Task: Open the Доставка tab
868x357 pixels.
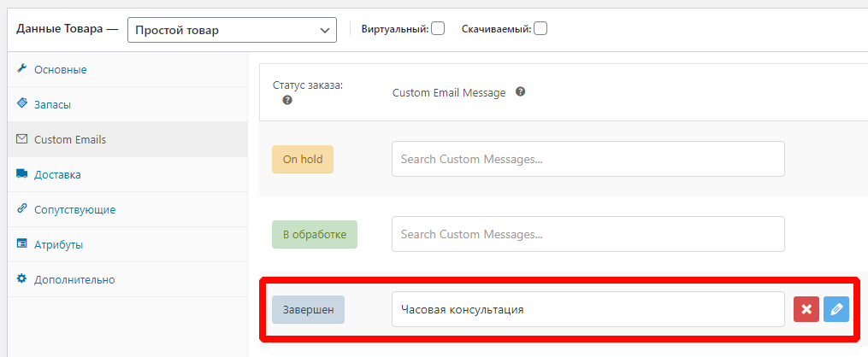Action: 57,174
